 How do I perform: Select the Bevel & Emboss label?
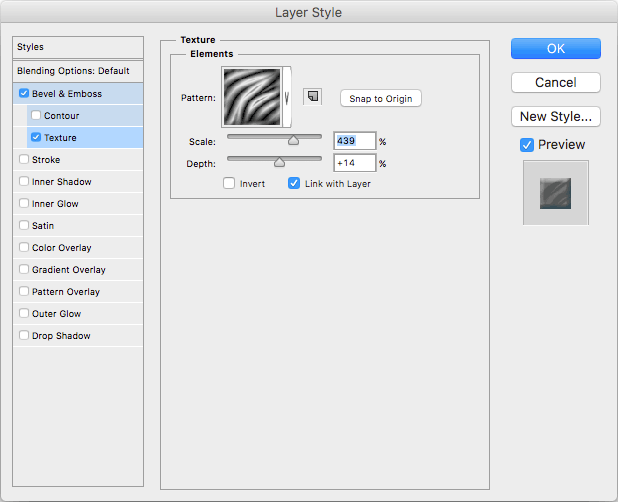coord(67,94)
